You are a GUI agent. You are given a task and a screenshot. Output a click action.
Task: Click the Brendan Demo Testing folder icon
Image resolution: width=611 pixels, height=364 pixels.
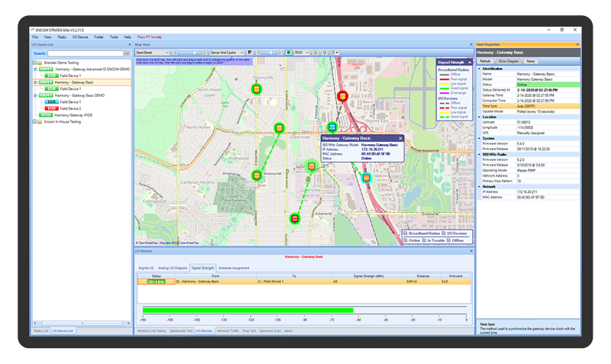tap(40, 63)
